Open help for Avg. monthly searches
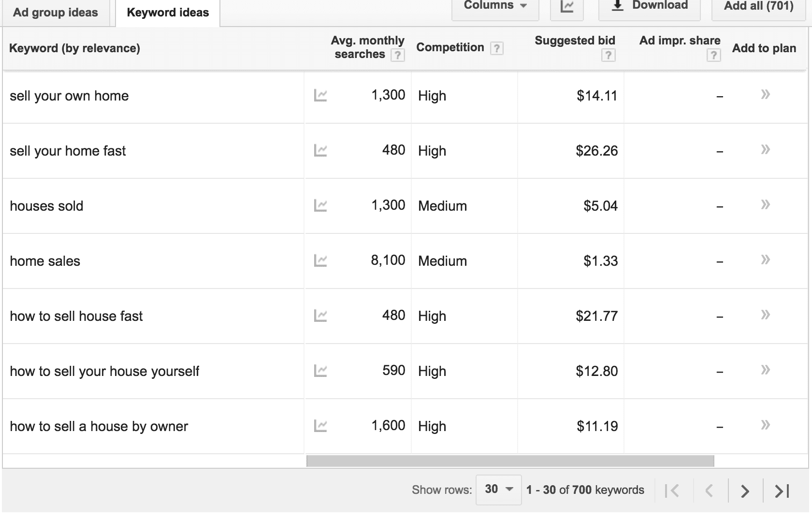The image size is (812, 519). 397,55
